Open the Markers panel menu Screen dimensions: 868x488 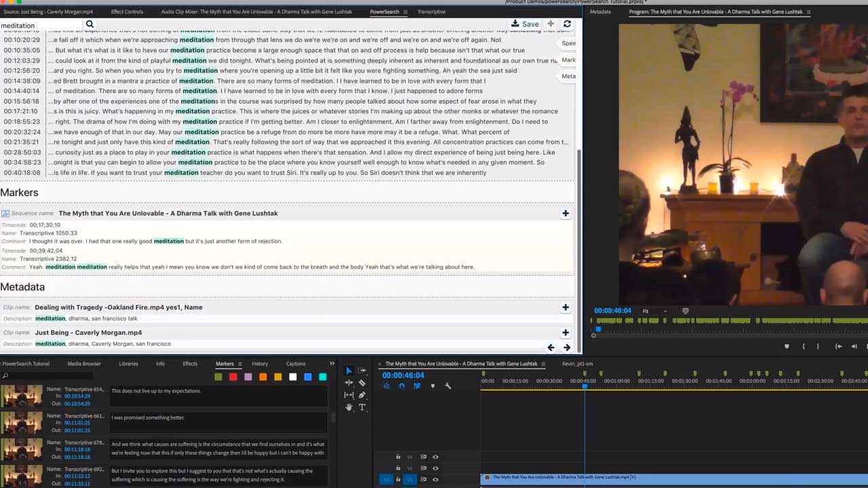(x=239, y=364)
